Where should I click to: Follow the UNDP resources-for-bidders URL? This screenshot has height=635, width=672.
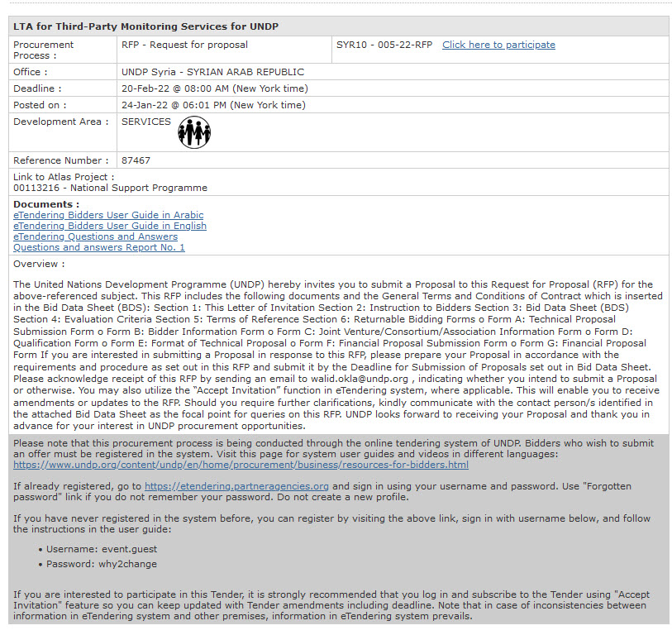click(241, 465)
